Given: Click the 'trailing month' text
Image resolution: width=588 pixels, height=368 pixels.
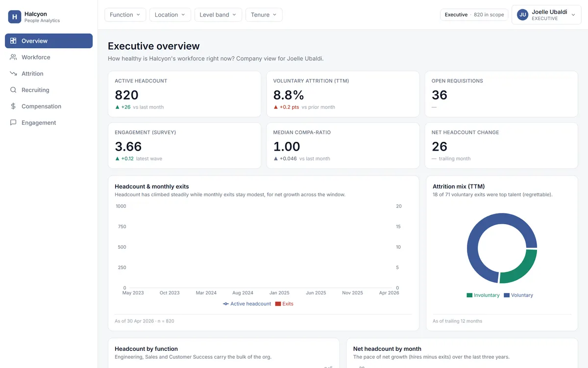Looking at the screenshot, I should [x=454, y=158].
